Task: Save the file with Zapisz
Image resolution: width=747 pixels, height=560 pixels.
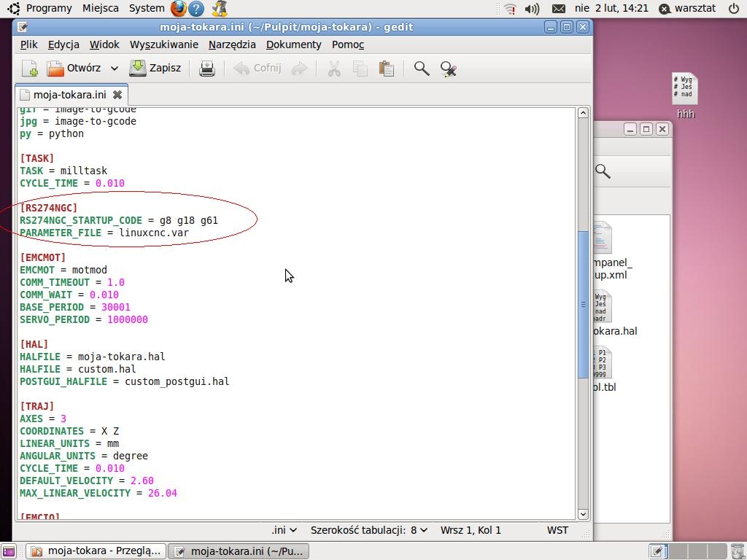Action: [155, 68]
